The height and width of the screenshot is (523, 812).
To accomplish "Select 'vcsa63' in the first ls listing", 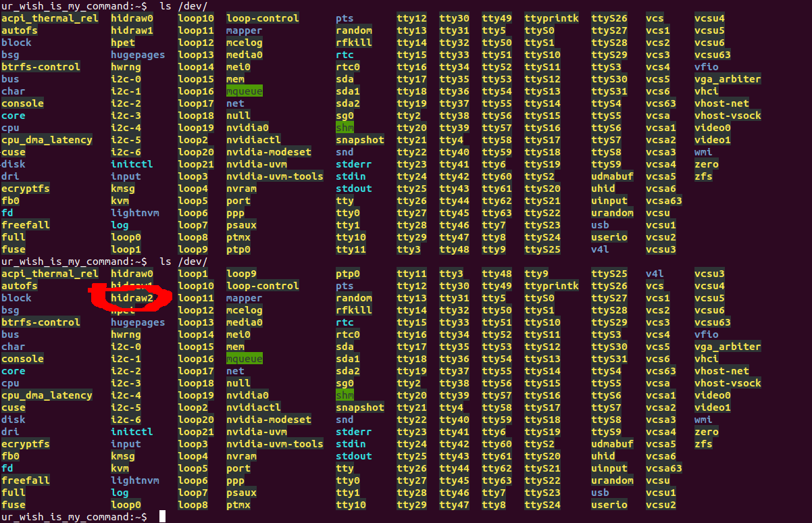I will (664, 201).
